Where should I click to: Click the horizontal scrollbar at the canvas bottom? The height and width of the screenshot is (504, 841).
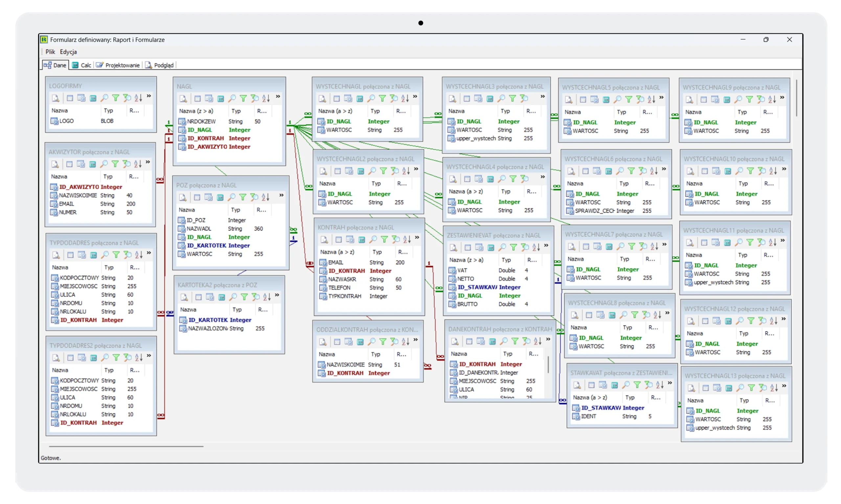coord(126,446)
